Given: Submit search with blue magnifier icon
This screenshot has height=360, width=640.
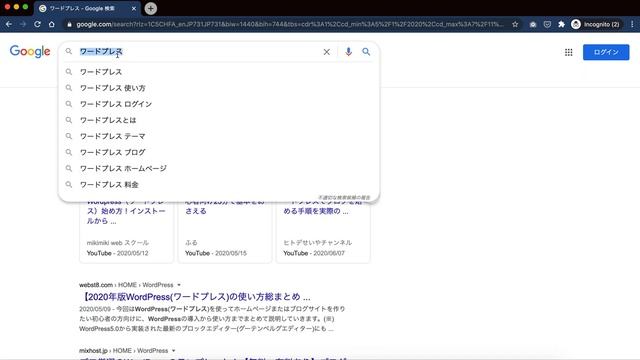Looking at the screenshot, I should 366,52.
